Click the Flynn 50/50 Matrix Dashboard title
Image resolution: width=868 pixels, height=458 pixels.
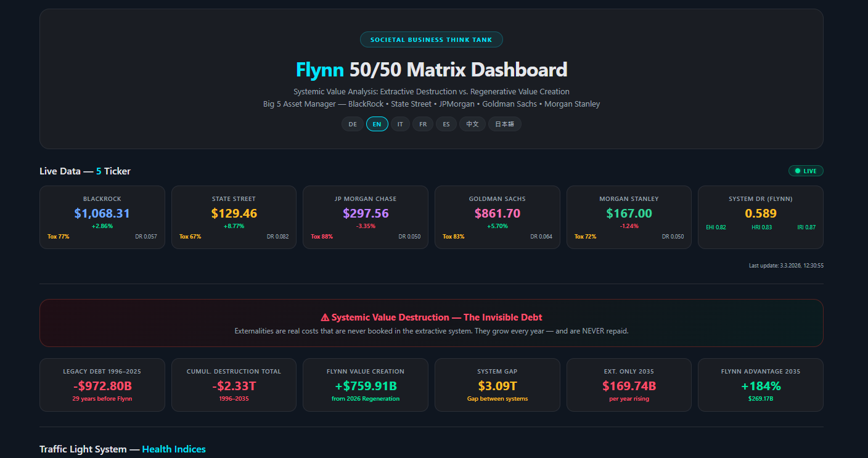pos(432,70)
